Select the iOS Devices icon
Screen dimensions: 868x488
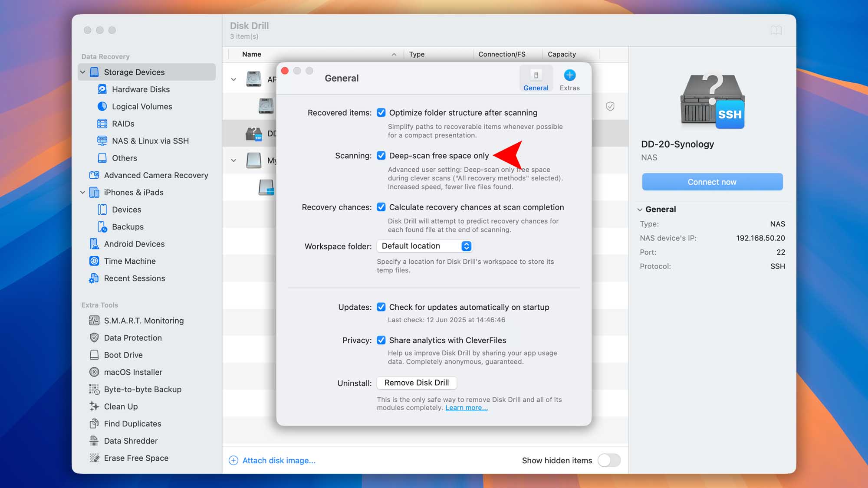point(102,210)
